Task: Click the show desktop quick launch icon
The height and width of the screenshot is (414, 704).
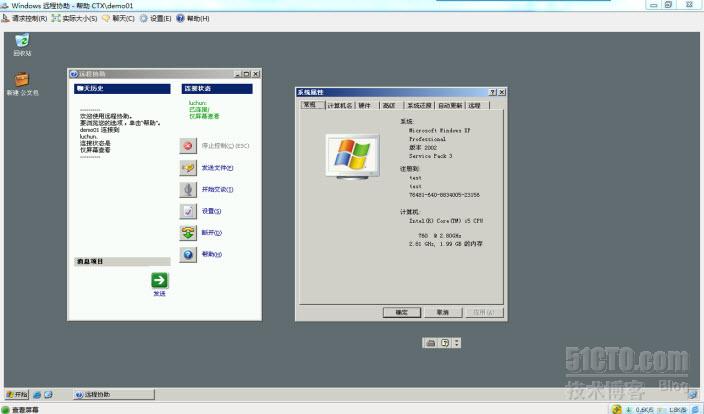Action: coord(48,395)
